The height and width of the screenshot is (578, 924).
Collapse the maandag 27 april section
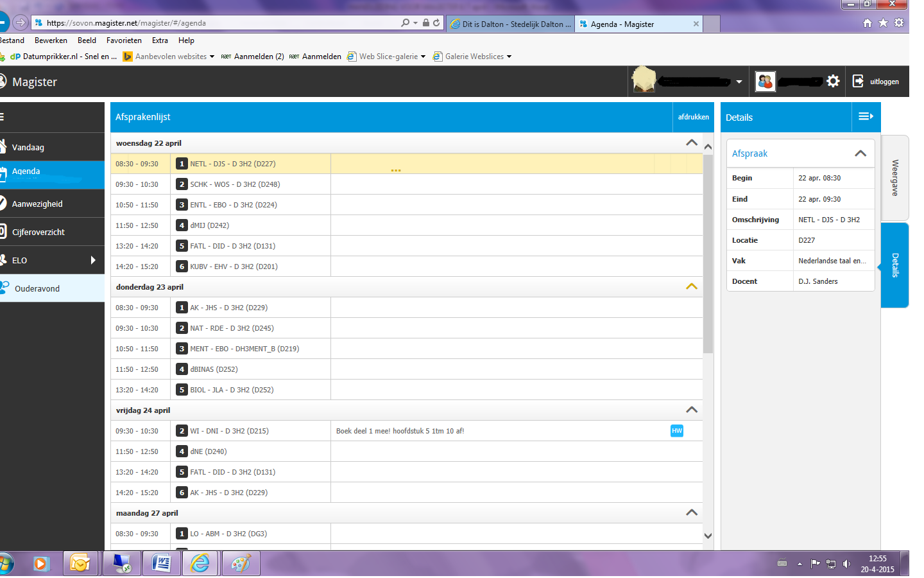692,512
